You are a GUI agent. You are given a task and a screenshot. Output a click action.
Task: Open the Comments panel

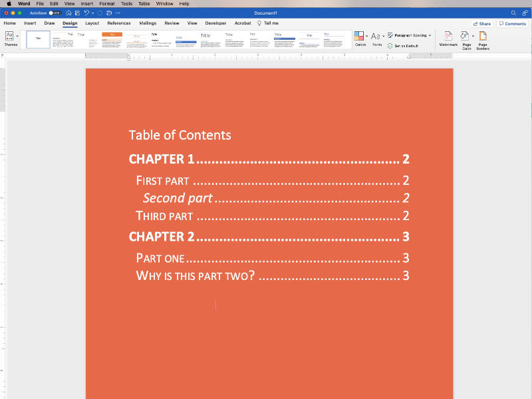tap(512, 23)
